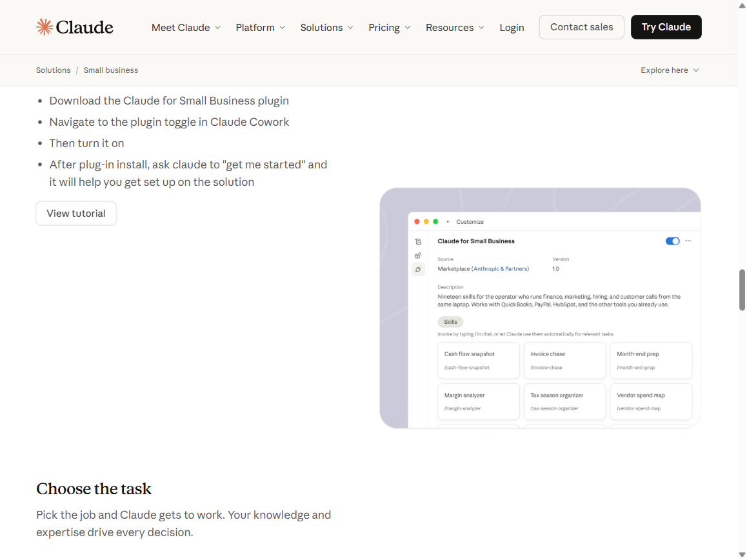Open the Month-end prep skill card
The width and height of the screenshot is (747, 560).
pyautogui.click(x=651, y=360)
